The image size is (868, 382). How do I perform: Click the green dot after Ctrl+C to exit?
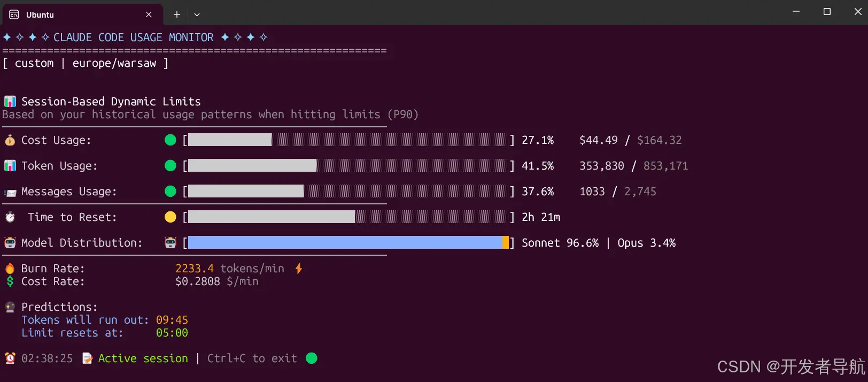click(312, 358)
